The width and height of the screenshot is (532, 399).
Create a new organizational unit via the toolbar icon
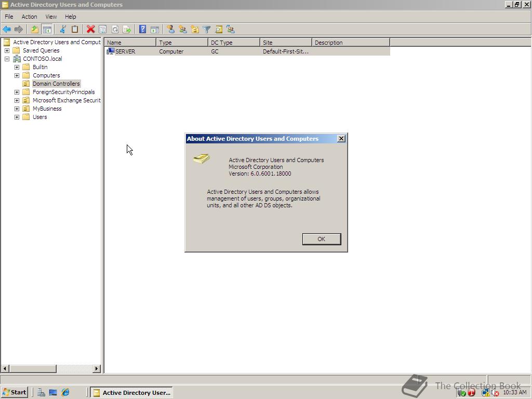(195, 30)
